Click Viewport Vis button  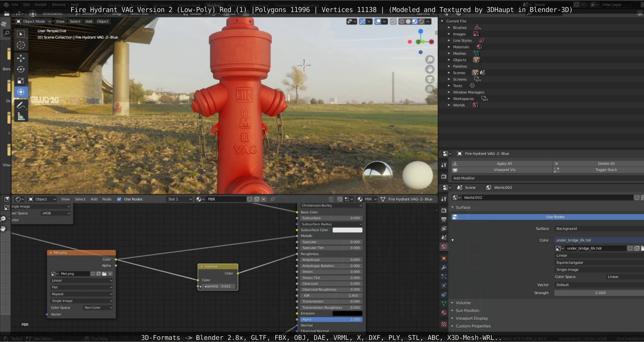click(502, 170)
